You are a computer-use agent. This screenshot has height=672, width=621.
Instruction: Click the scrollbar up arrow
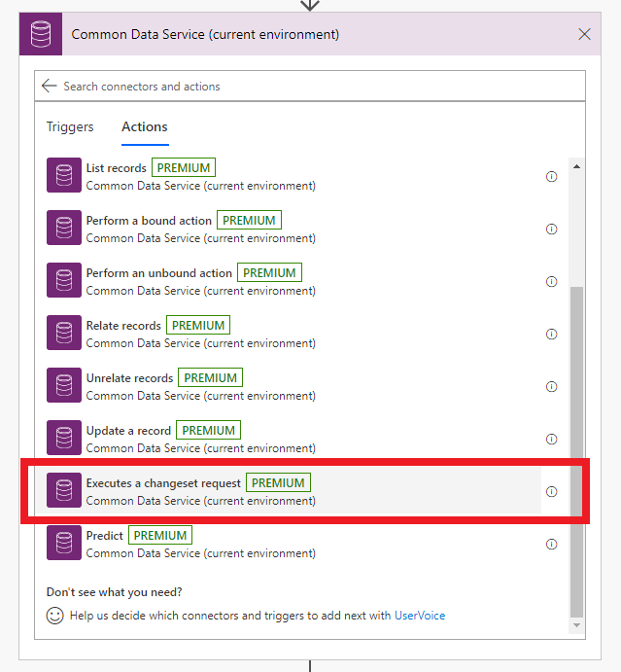tap(576, 166)
